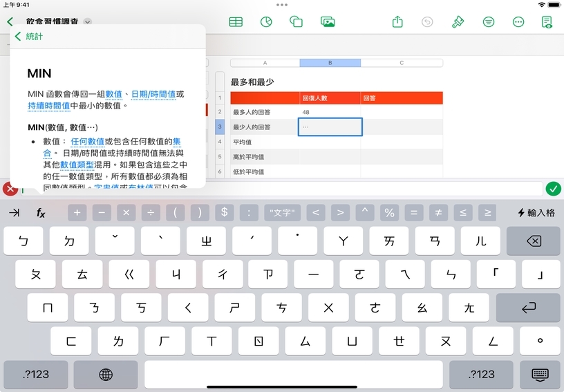Select column B header
The image size is (564, 392).
330,63
